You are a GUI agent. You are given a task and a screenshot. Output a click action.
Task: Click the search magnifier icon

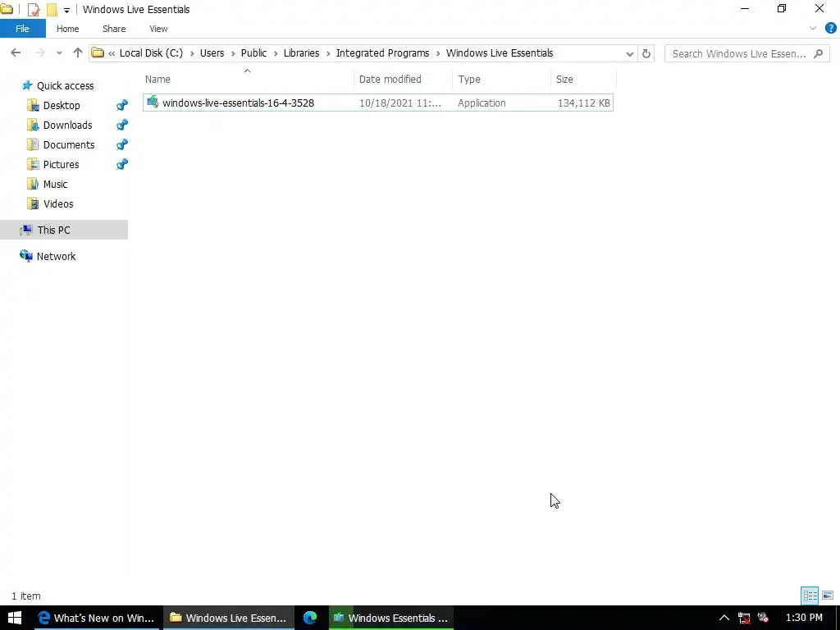click(818, 53)
